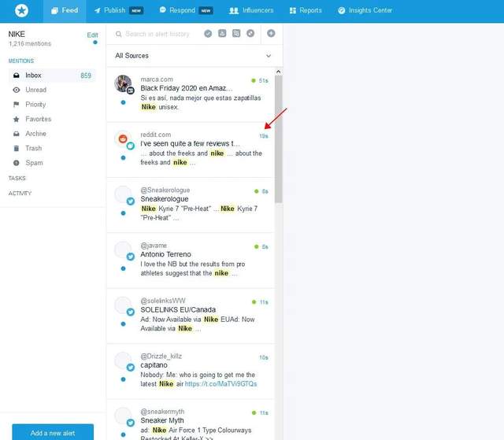Click the reddit avatar icon
Screen dimensions: 504x440
coord(123,139)
